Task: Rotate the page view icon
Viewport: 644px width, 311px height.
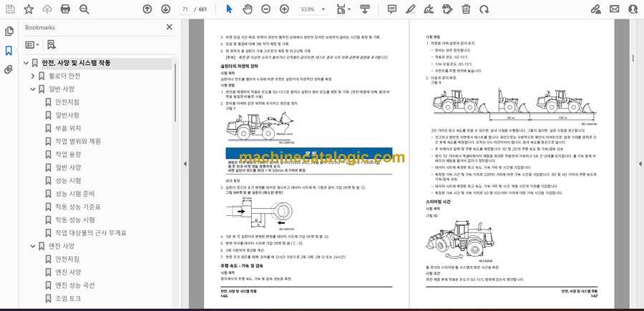Action: [484, 9]
